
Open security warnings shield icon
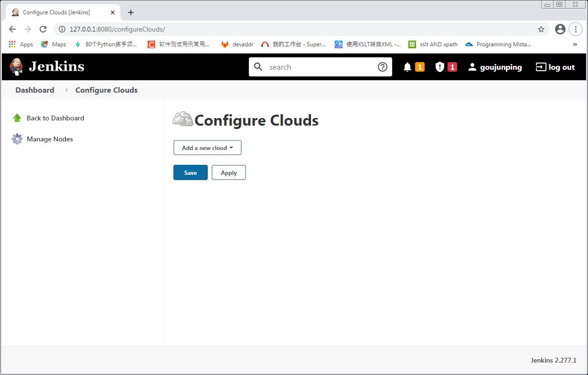pos(440,67)
